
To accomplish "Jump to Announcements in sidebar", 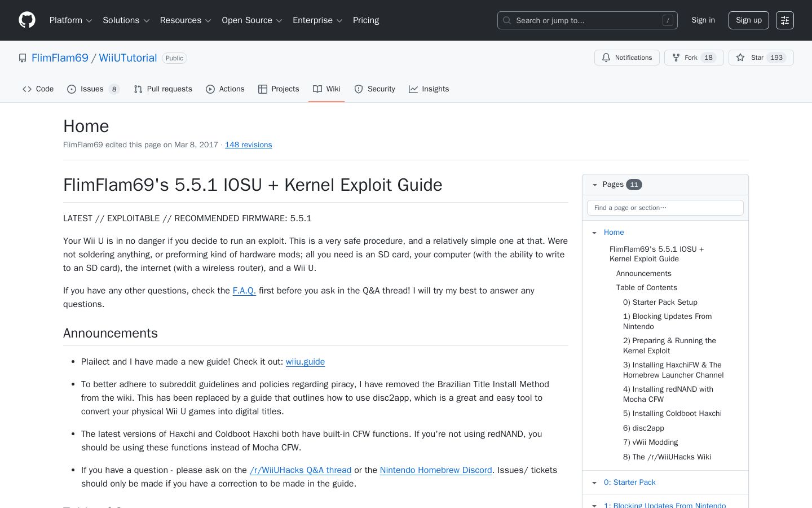I will [644, 274].
